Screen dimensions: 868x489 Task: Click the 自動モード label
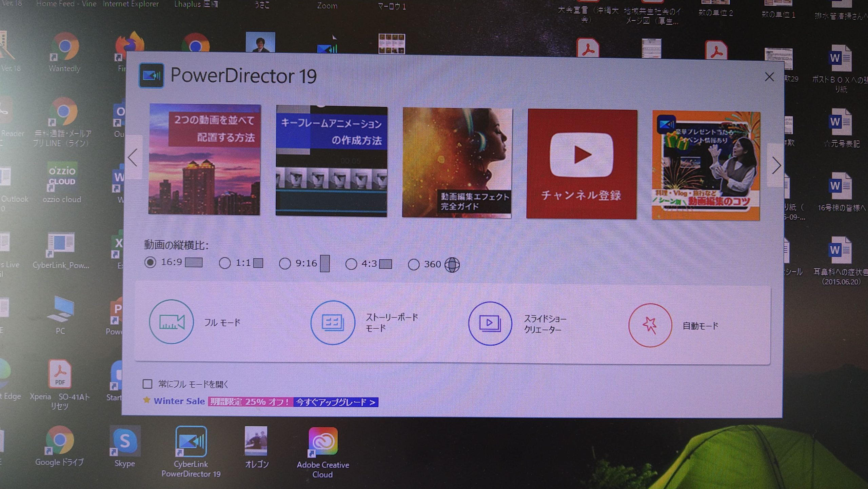[x=700, y=326]
